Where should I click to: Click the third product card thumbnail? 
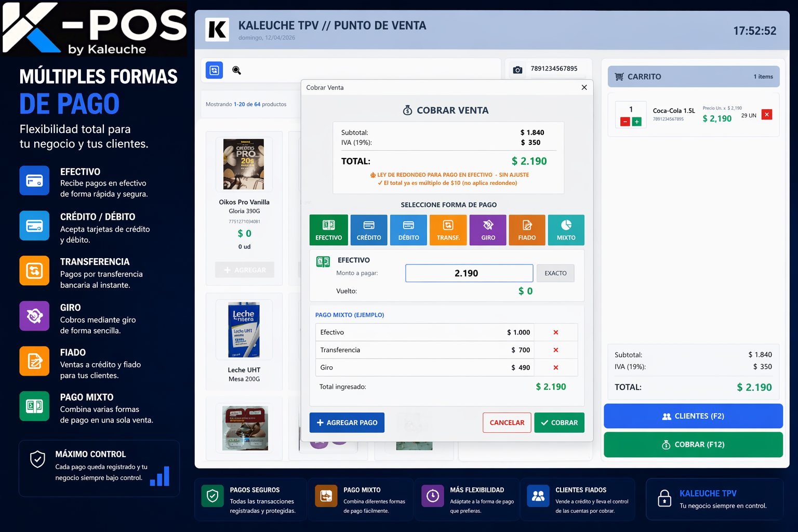[245, 428]
